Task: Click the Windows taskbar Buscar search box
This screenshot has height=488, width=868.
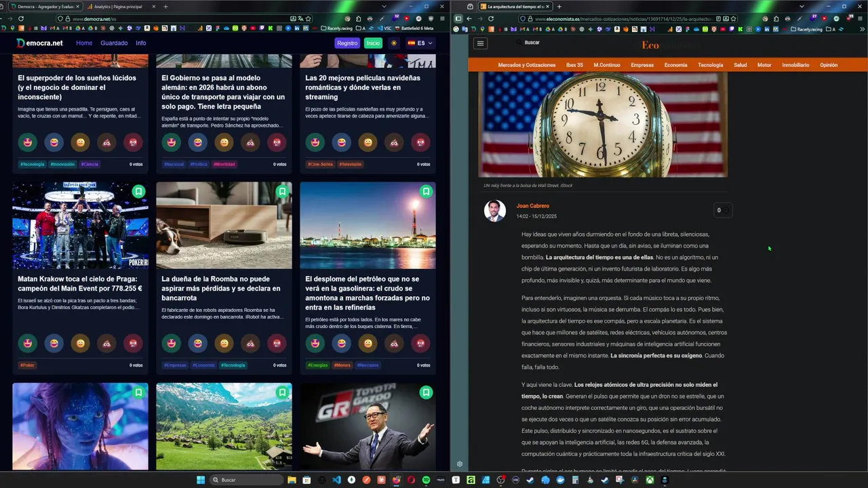Action: pos(248,480)
